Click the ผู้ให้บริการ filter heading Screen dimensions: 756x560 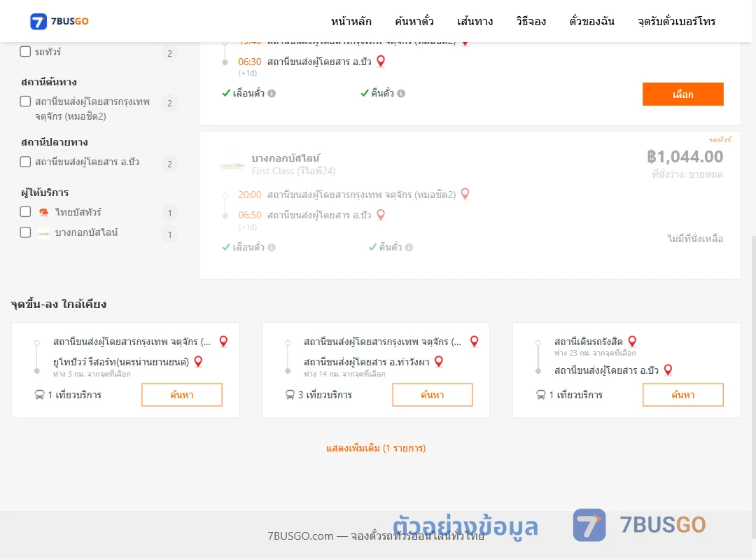45,192
